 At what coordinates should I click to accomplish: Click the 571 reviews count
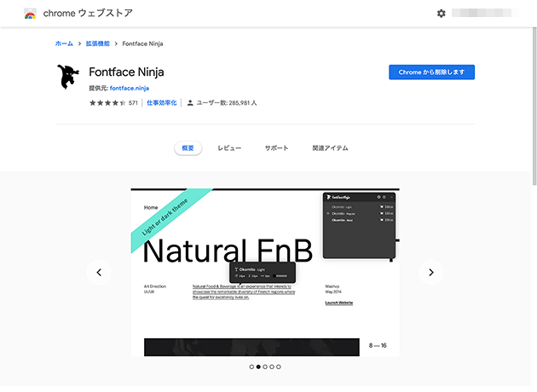coord(133,103)
